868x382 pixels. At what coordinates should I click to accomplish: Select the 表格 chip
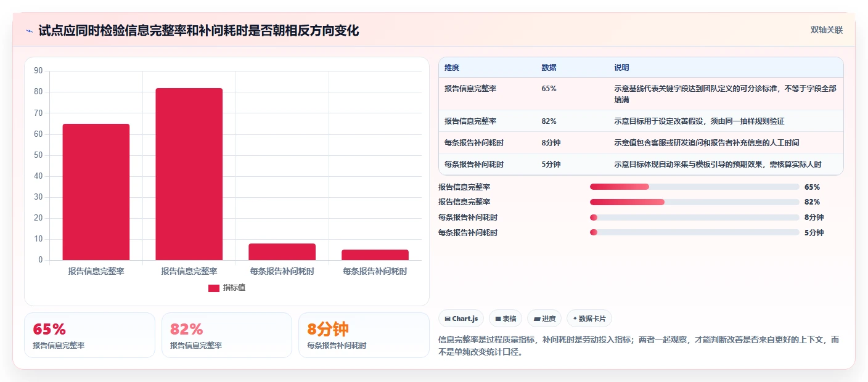click(x=506, y=319)
